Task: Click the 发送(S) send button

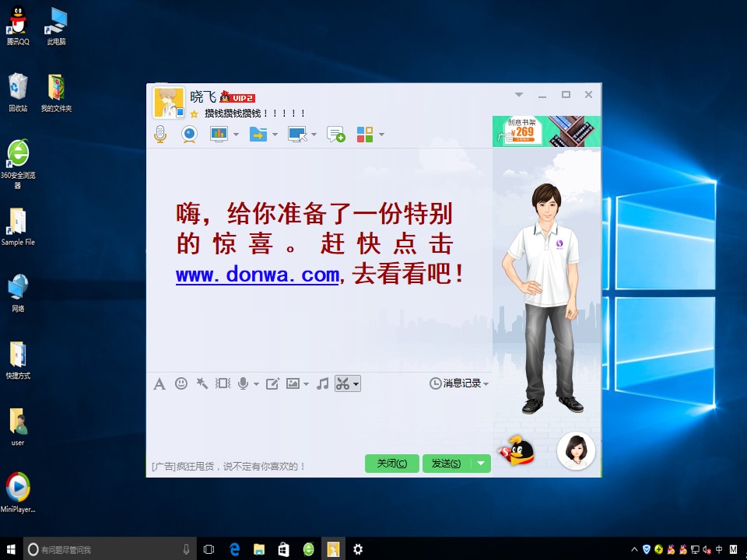Action: click(447, 464)
